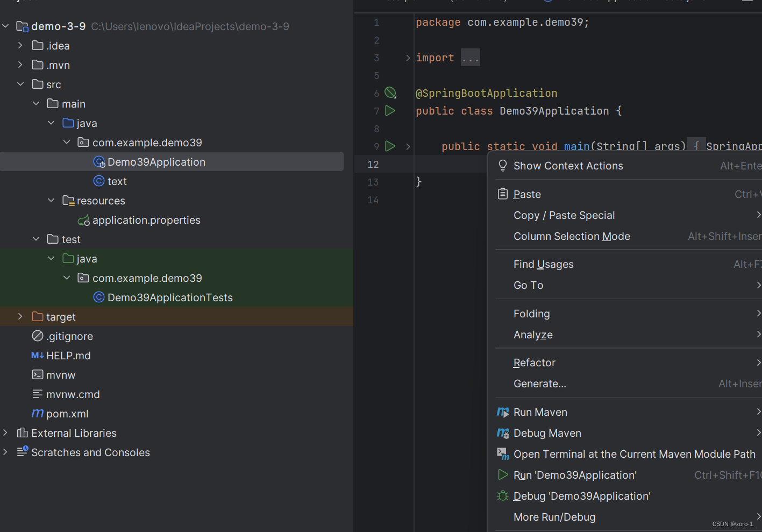Viewport: 762px width, 532px height.
Task: Click the .idea folder icon
Action: point(38,46)
